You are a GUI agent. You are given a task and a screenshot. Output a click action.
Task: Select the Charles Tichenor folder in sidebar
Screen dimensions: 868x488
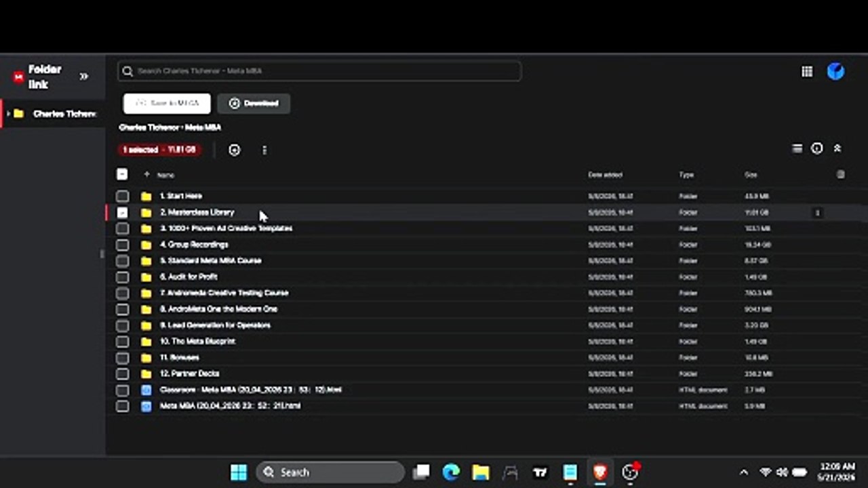pos(64,114)
